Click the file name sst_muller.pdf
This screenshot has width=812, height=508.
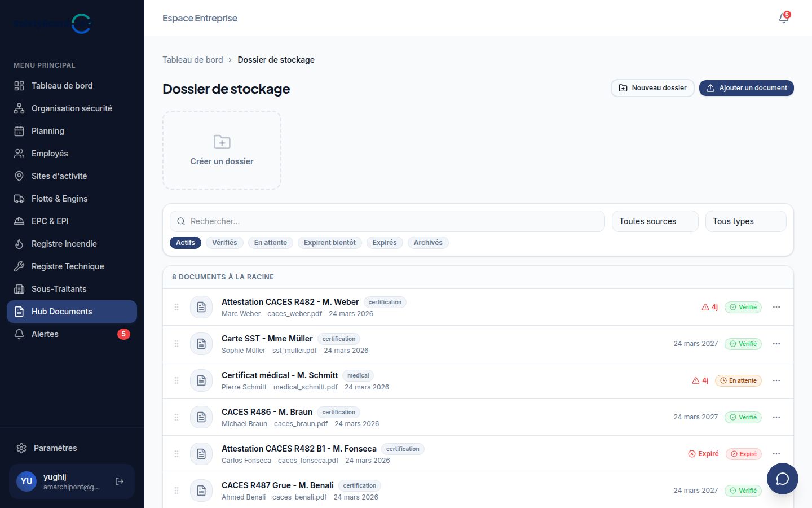[x=294, y=351]
